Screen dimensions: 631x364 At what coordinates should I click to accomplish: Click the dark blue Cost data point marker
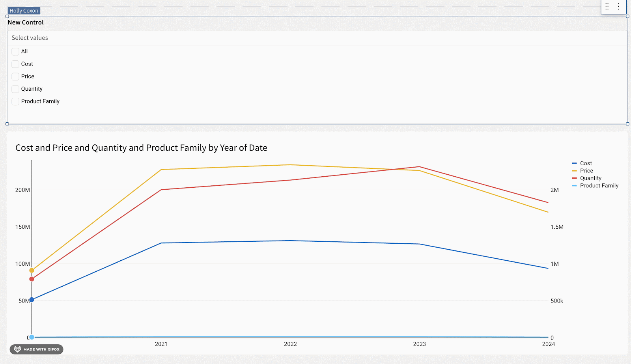click(x=32, y=300)
